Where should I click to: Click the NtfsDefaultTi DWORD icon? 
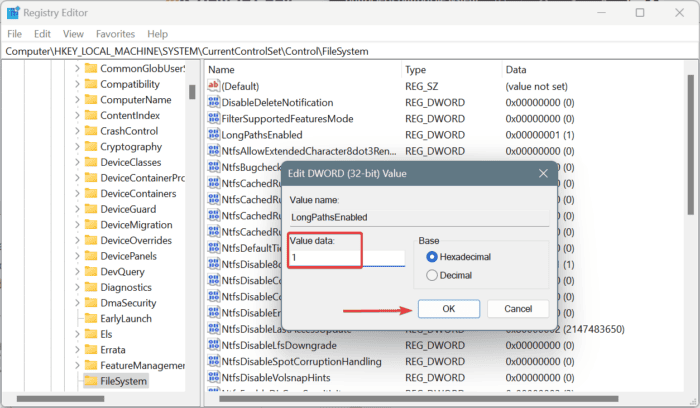point(214,248)
